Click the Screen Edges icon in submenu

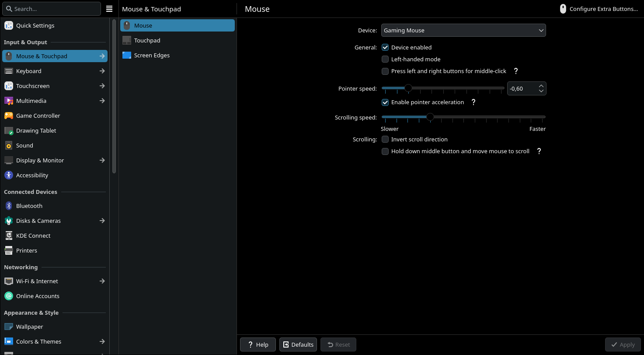tap(127, 55)
